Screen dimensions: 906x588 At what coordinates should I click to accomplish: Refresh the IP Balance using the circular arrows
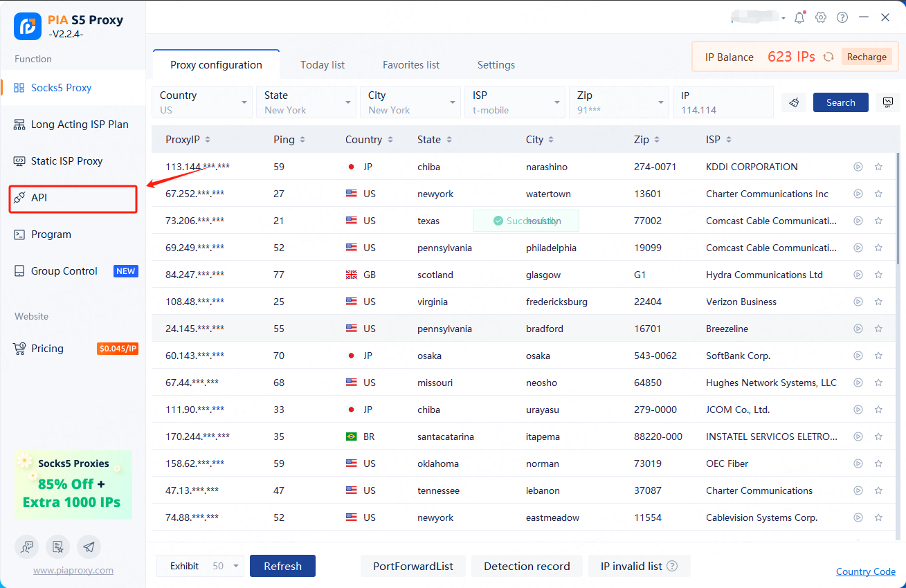pos(828,57)
